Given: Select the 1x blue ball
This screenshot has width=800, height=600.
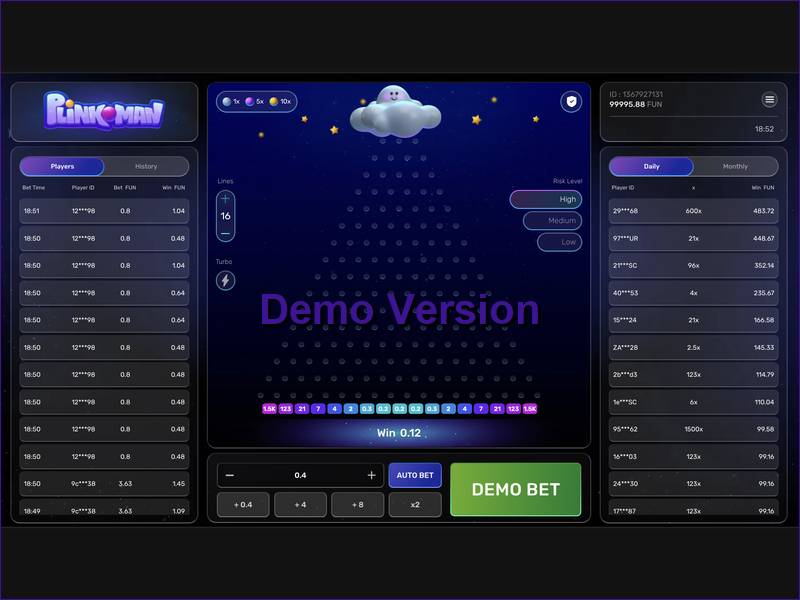Looking at the screenshot, I should [232, 101].
